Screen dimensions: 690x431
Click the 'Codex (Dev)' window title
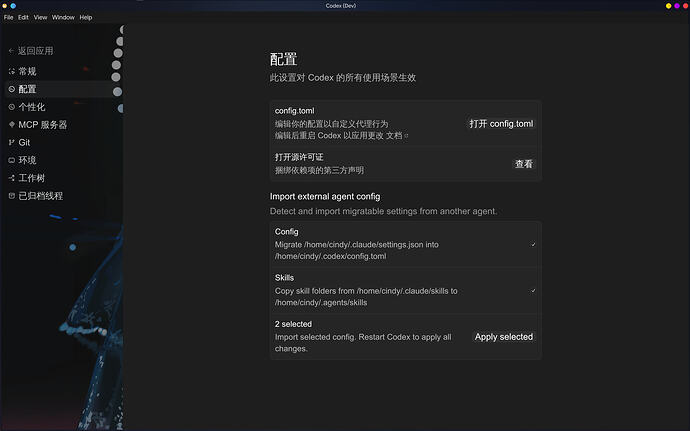click(x=341, y=6)
